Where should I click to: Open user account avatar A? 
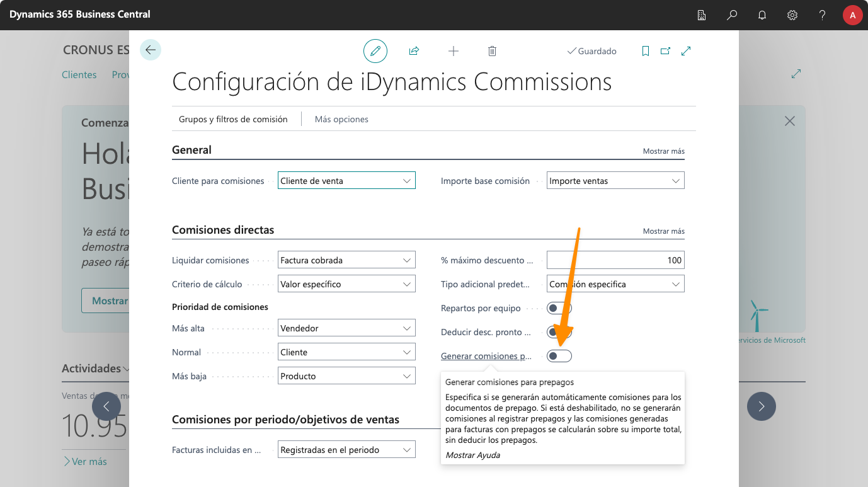(852, 15)
